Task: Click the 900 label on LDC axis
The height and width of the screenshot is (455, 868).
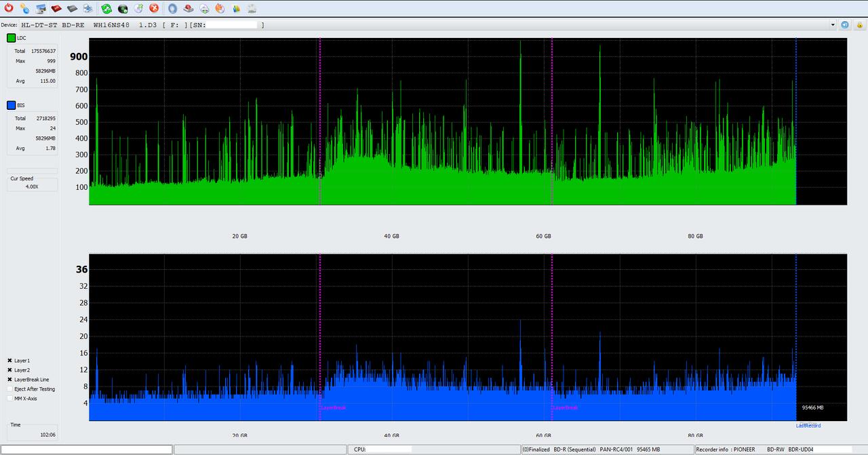Action: (79, 57)
